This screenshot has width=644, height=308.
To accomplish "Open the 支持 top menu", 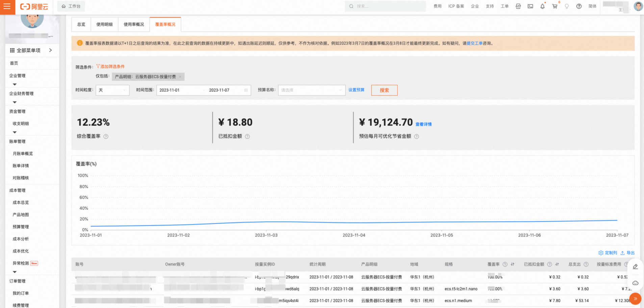I will click(490, 6).
